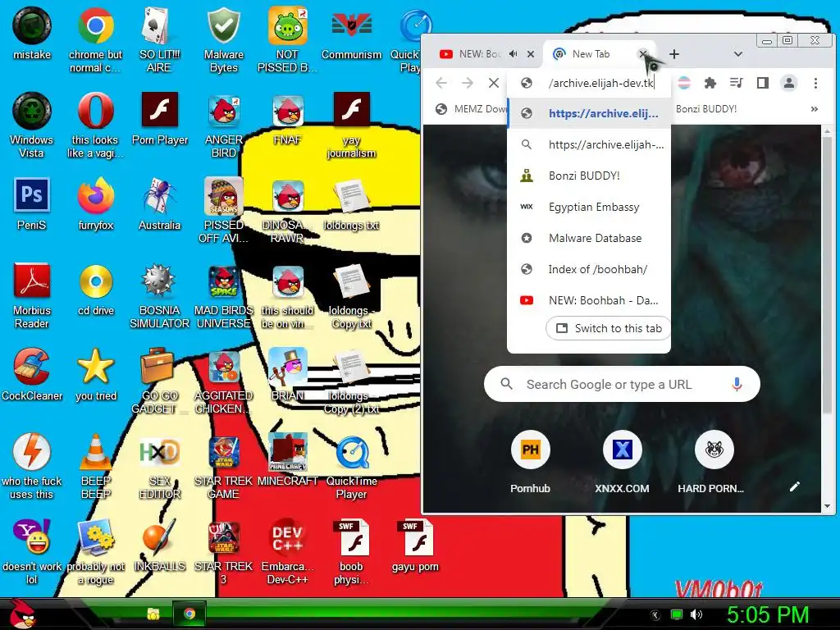Select the 'BEEP BEEP' VLC cone icon

click(95, 466)
